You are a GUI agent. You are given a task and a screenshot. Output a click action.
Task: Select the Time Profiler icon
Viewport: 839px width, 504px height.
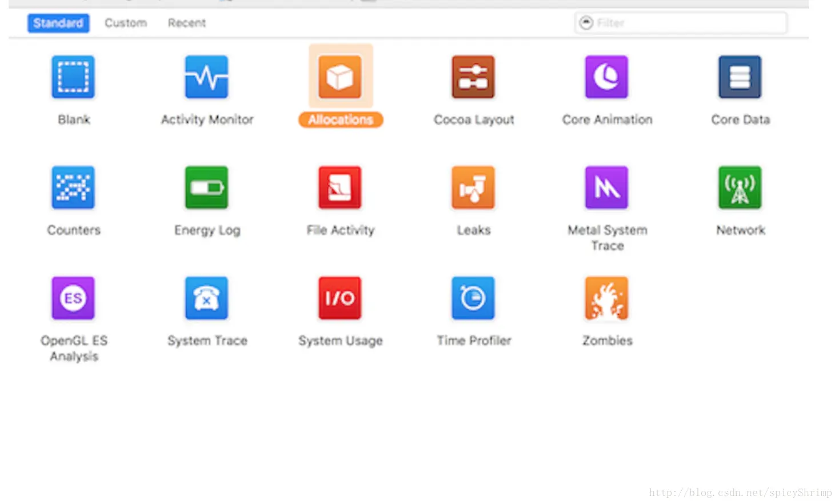coord(473,298)
